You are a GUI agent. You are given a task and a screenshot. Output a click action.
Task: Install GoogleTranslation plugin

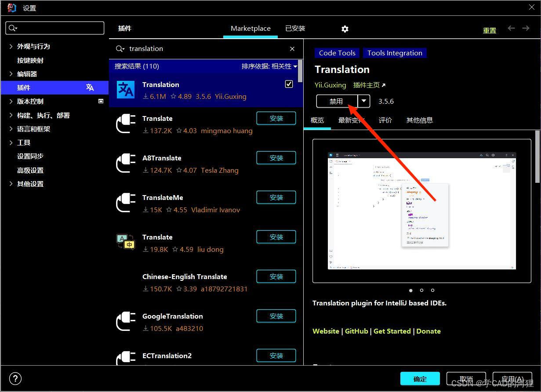(x=276, y=316)
